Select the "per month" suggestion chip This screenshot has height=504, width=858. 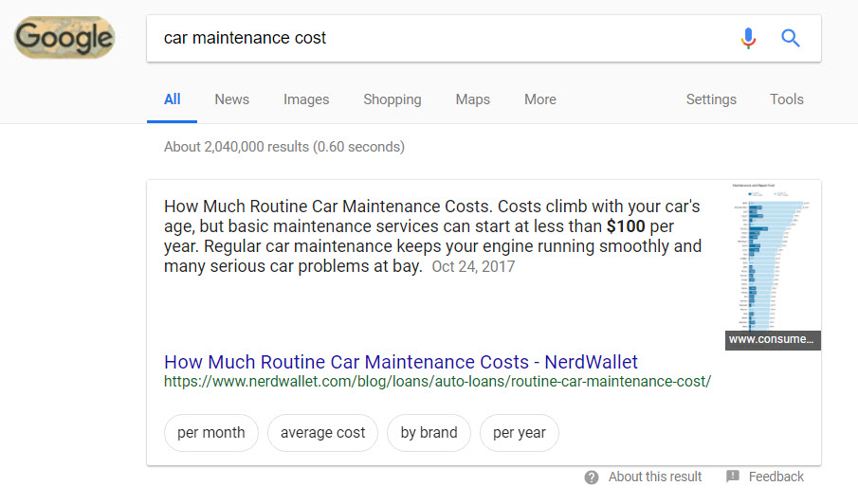(x=210, y=433)
